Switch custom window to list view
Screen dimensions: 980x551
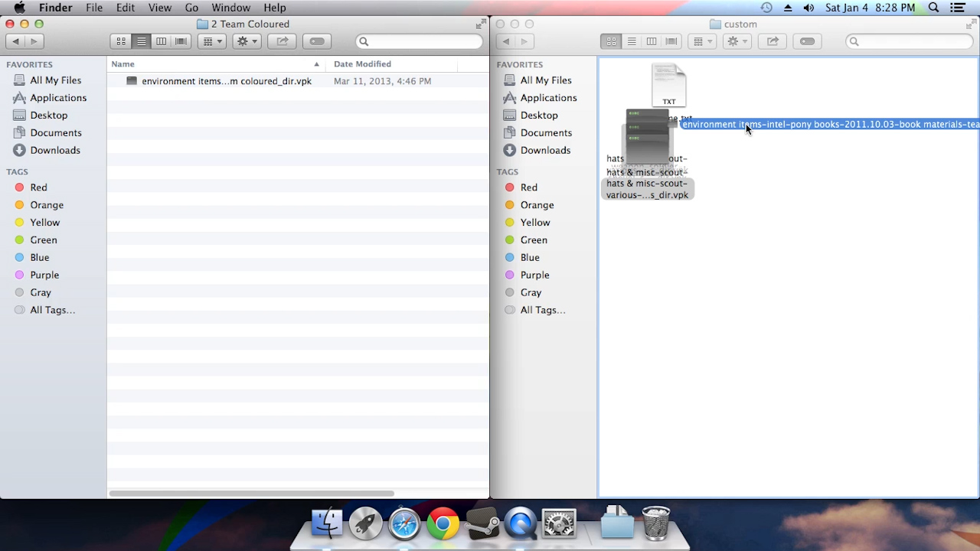(x=631, y=41)
